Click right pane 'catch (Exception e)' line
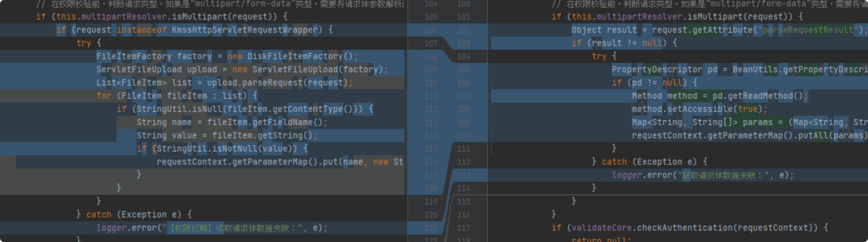The image size is (868, 242). 650,162
